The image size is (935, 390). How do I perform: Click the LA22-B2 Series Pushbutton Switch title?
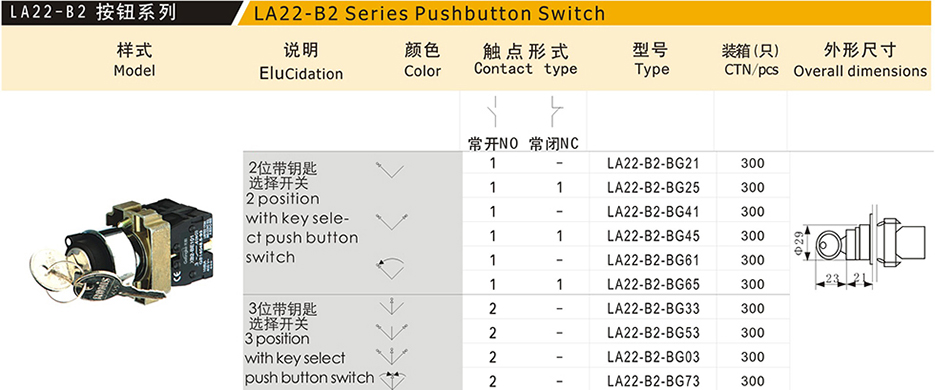tap(429, 13)
